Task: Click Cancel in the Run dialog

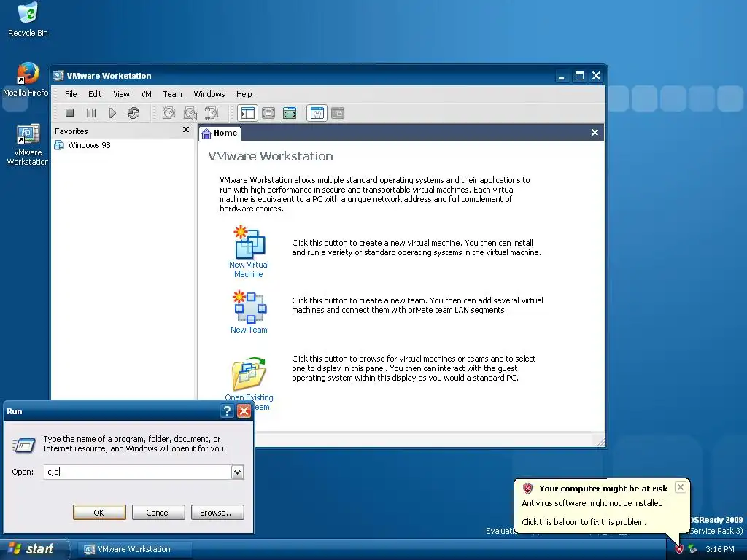Action: coord(158,513)
